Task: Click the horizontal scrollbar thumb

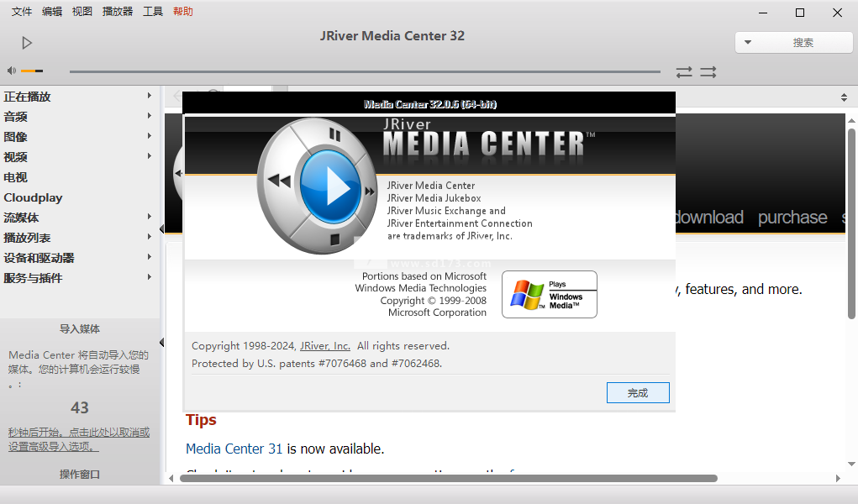Action: (x=449, y=478)
